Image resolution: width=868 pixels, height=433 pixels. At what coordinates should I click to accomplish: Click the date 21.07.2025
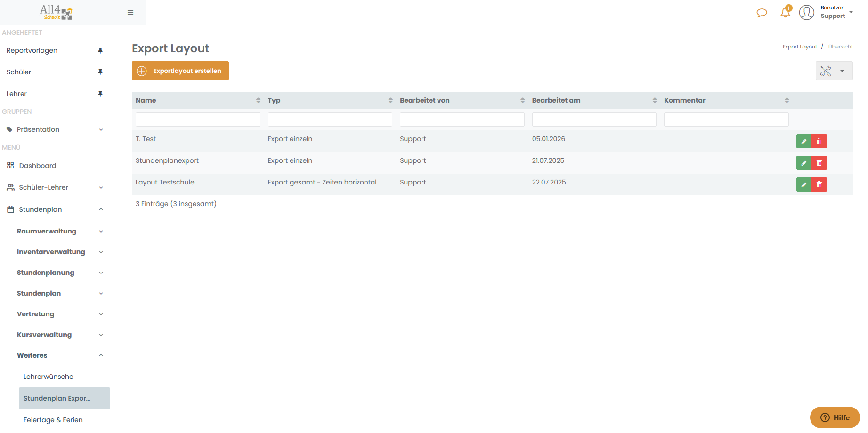(x=548, y=160)
